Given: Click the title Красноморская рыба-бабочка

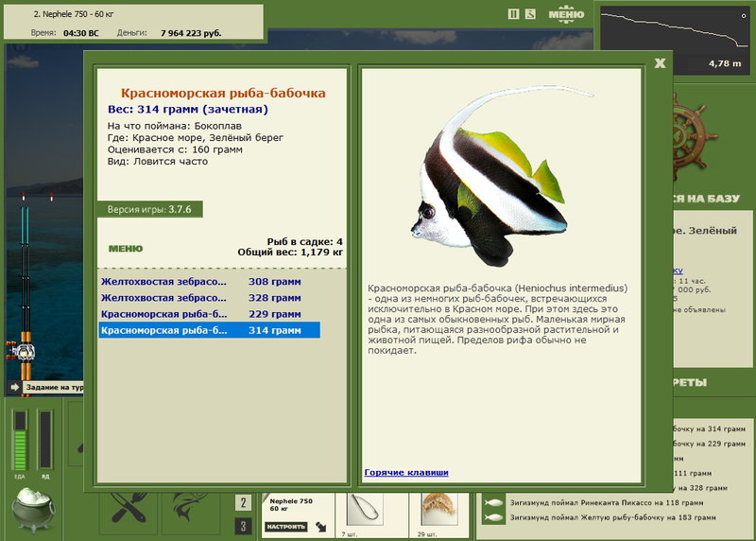Looking at the screenshot, I should (223, 93).
